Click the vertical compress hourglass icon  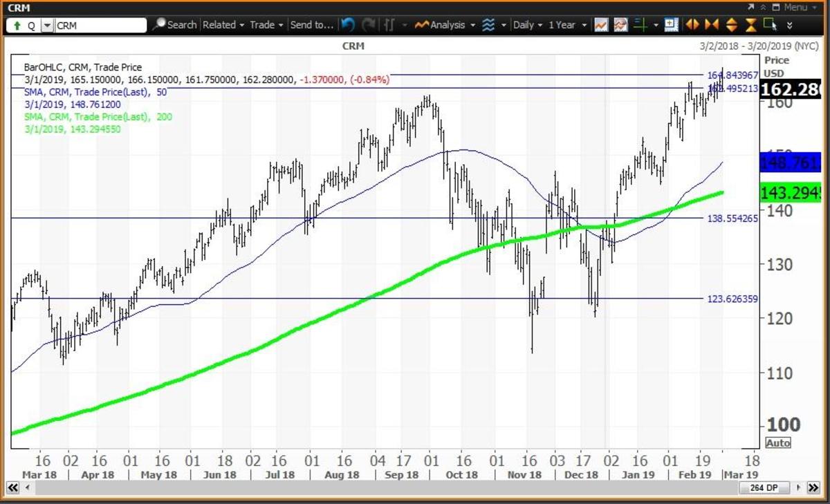point(750,25)
